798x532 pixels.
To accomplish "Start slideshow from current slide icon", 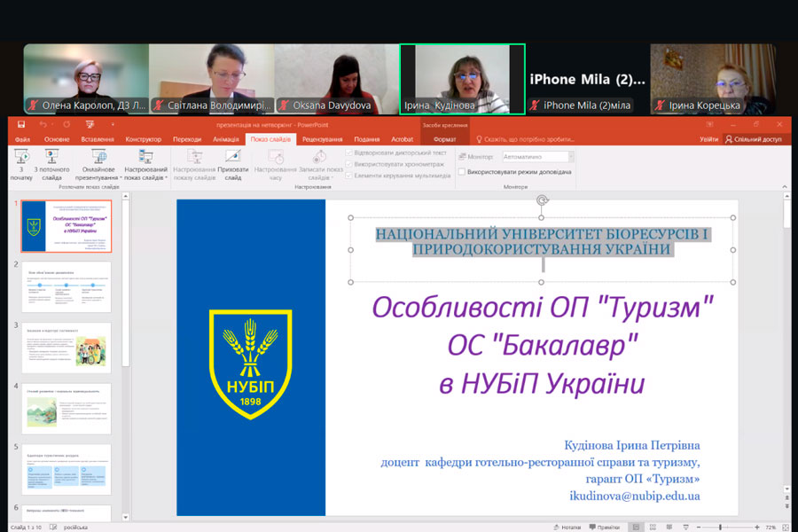I will (51, 157).
